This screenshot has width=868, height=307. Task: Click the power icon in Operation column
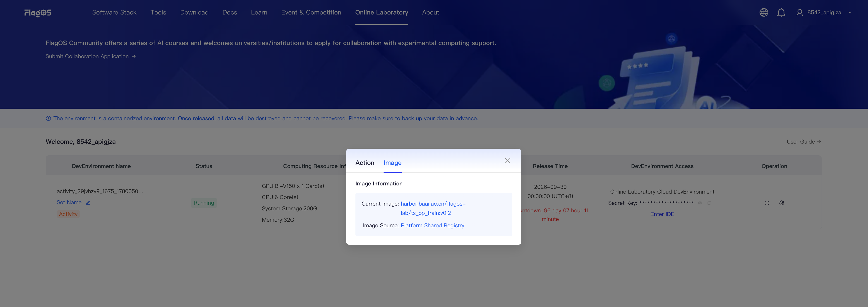(767, 203)
